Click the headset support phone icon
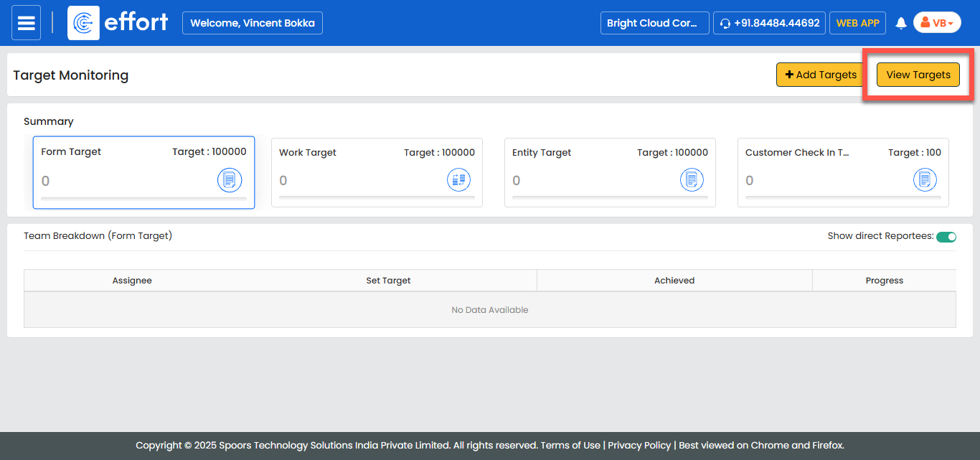 click(x=725, y=24)
